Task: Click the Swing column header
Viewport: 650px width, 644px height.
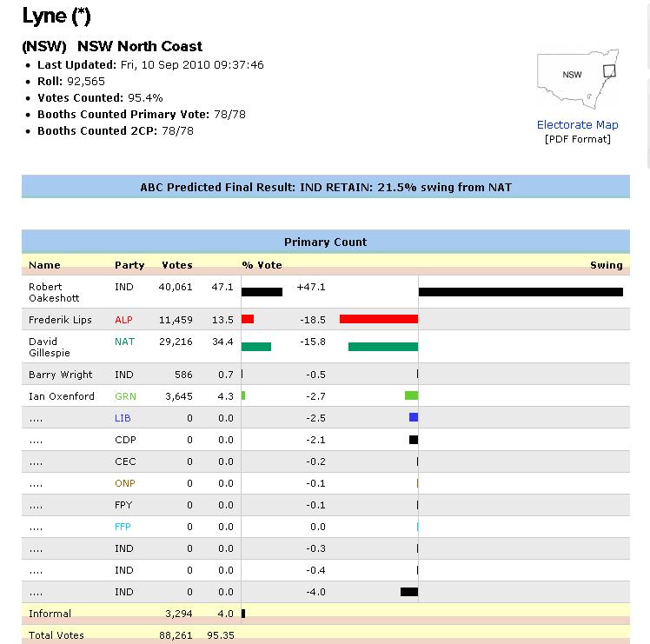Action: coord(606,265)
